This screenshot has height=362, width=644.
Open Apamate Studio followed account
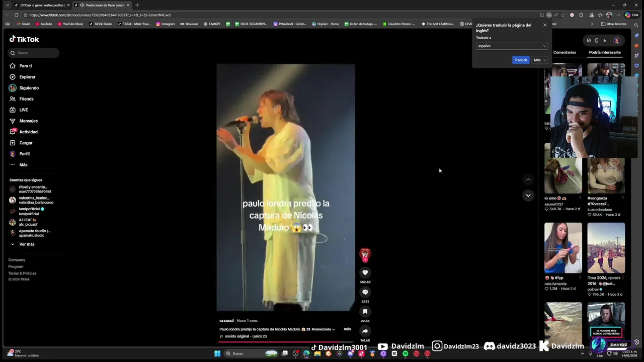coord(30,233)
